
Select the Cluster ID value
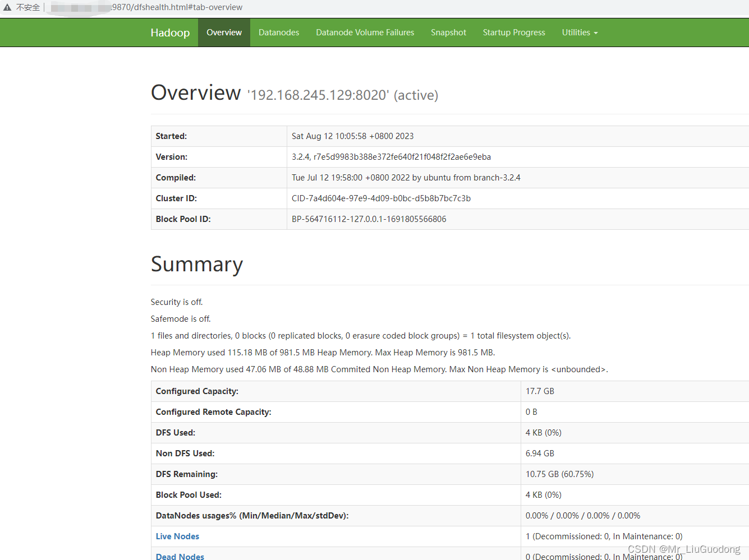[x=381, y=198]
